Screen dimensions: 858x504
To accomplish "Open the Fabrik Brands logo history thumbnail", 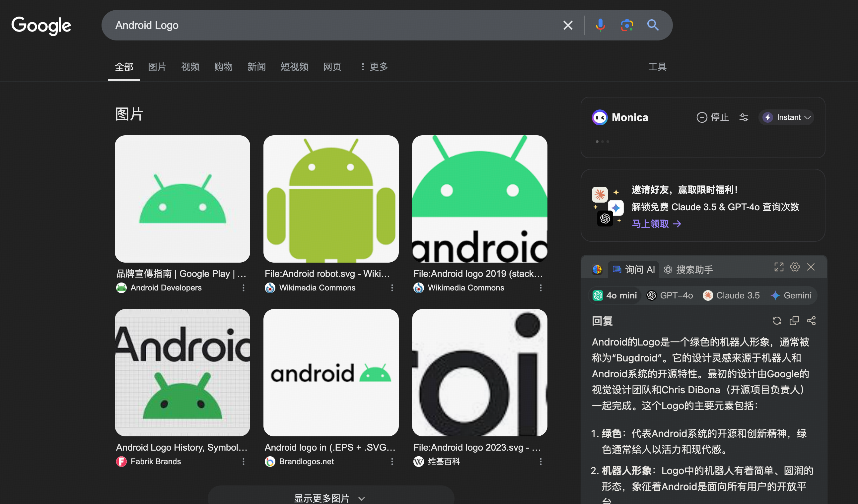I will click(182, 373).
